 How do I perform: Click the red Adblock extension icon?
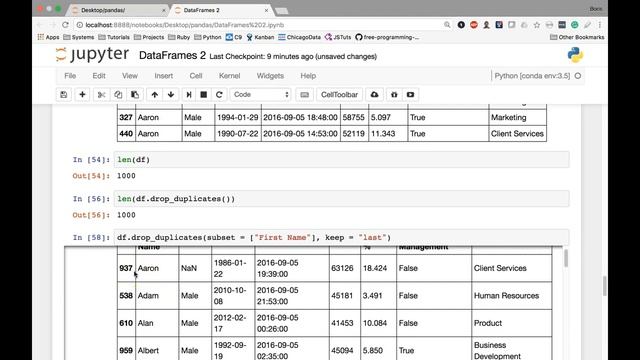pos(473,25)
